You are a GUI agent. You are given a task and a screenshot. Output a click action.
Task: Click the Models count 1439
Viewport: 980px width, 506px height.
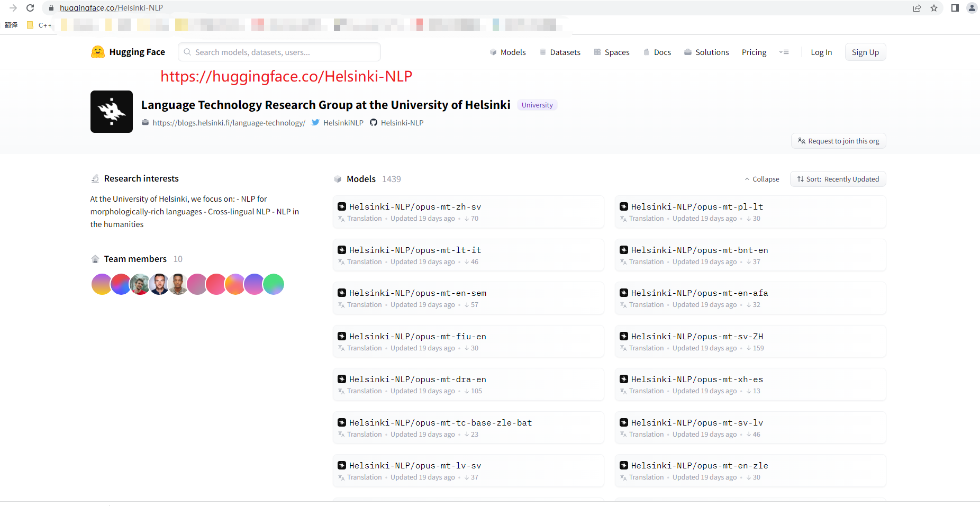392,179
